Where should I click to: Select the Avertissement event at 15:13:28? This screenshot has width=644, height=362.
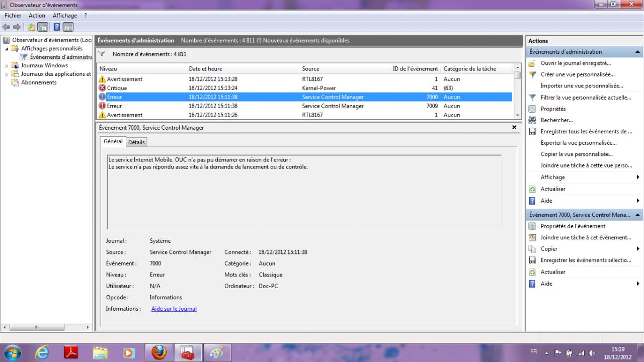[304, 79]
